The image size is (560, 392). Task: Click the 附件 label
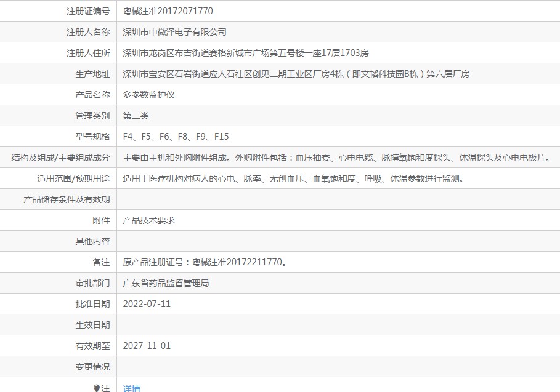(101, 220)
